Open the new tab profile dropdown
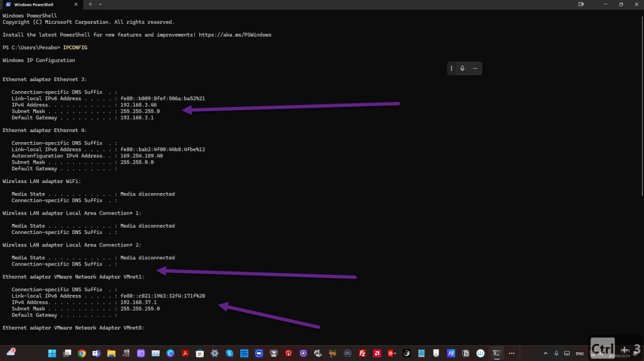Screen dimensions: 644x361 pyautogui.click(x=100, y=4)
